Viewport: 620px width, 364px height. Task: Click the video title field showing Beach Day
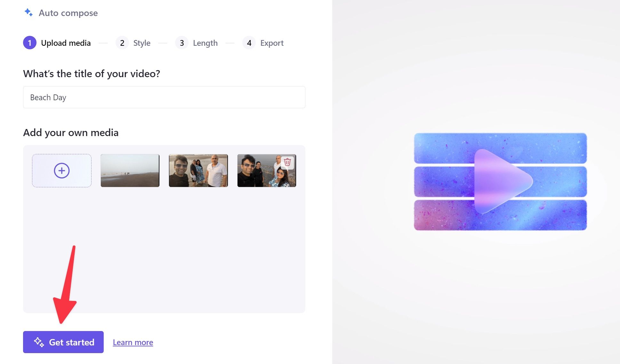(x=164, y=97)
